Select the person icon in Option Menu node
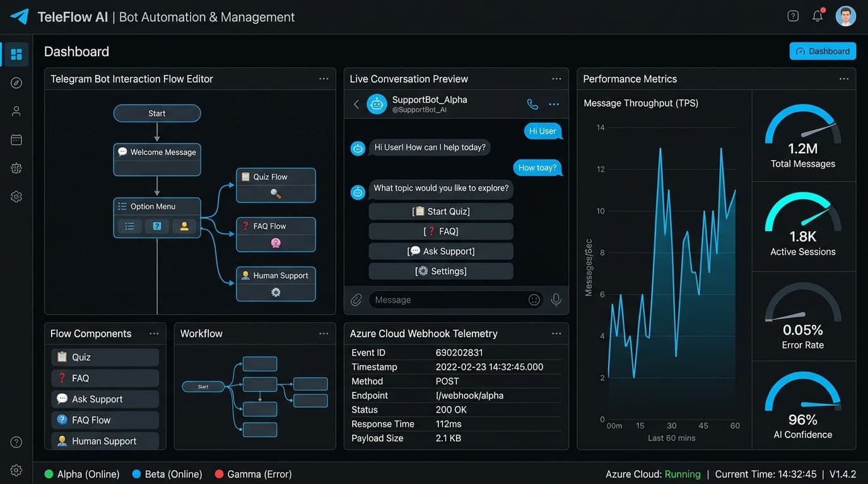This screenshot has height=484, width=868. click(184, 226)
